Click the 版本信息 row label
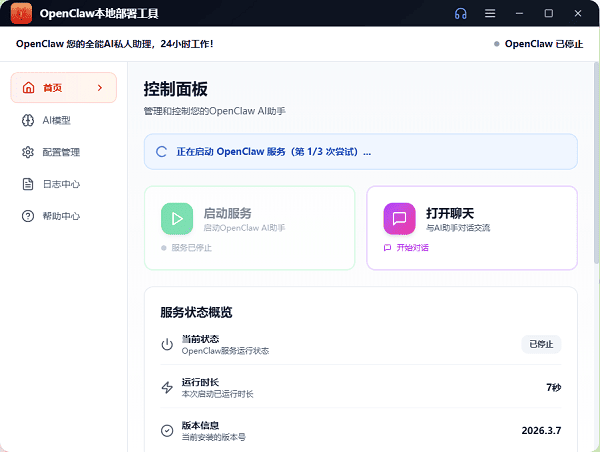The width and height of the screenshot is (600, 452). coord(200,425)
